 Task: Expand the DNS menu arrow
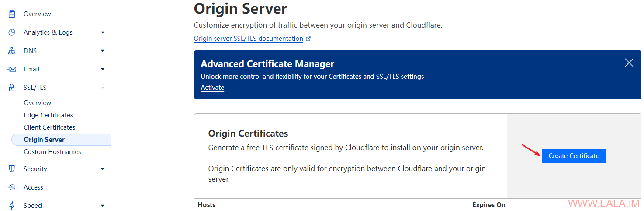point(103,51)
